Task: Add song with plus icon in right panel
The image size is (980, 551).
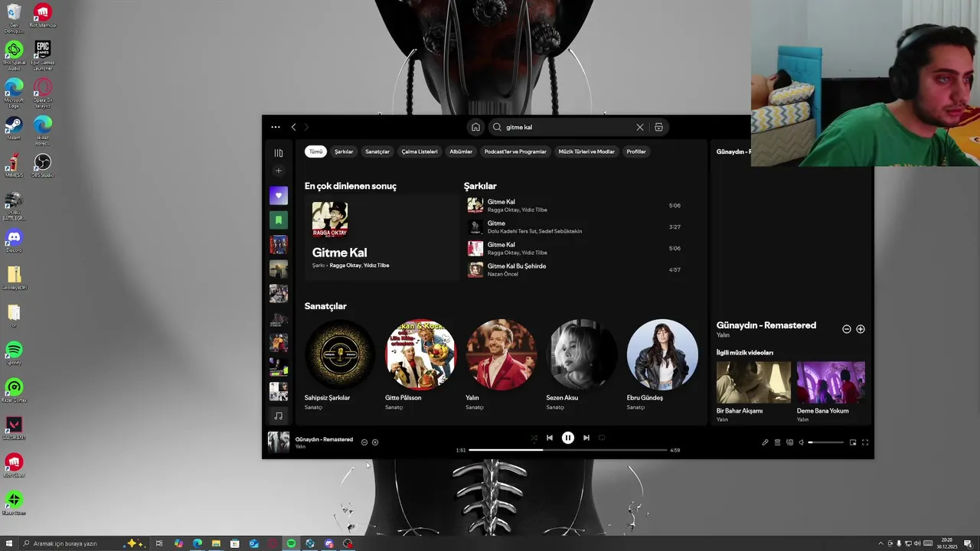Action: coord(861,329)
